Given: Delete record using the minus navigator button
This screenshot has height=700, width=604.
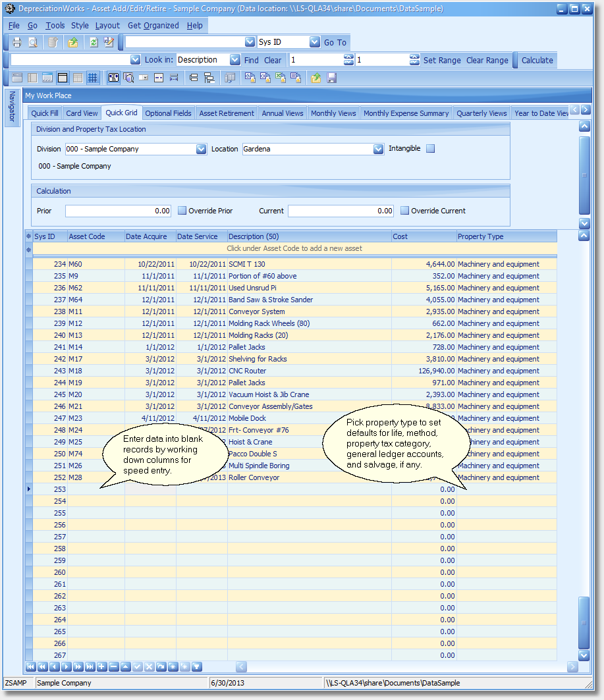Looking at the screenshot, I should [113, 667].
